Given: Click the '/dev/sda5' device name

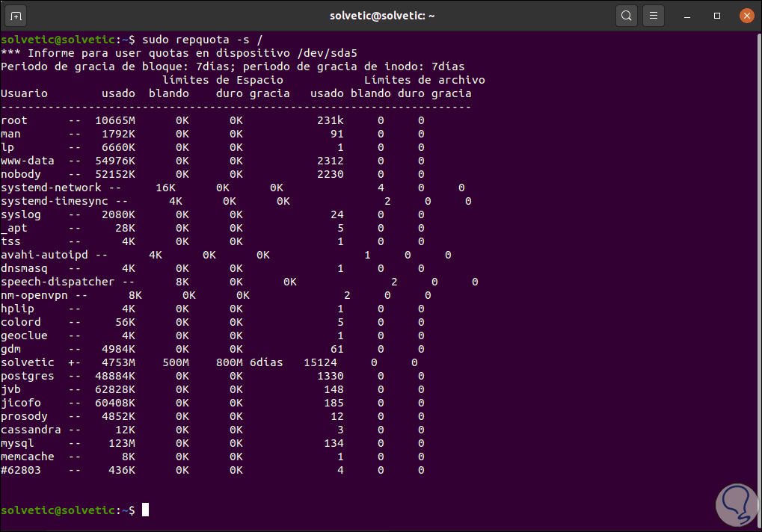Looking at the screenshot, I should 327,53.
